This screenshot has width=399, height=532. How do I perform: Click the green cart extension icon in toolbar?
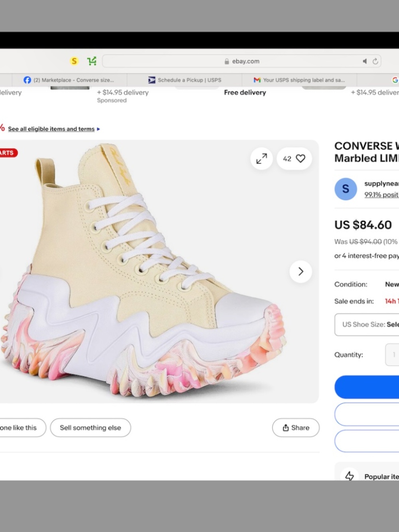[x=92, y=61]
